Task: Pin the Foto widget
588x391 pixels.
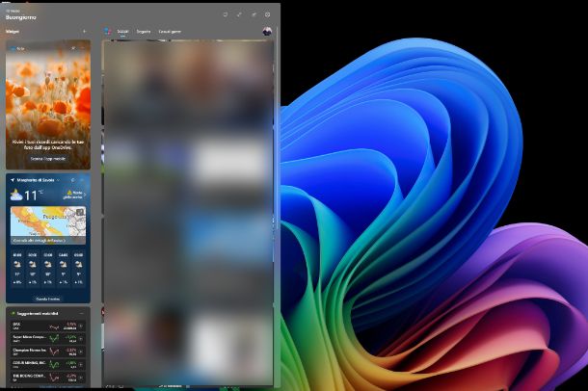Action: (73, 48)
